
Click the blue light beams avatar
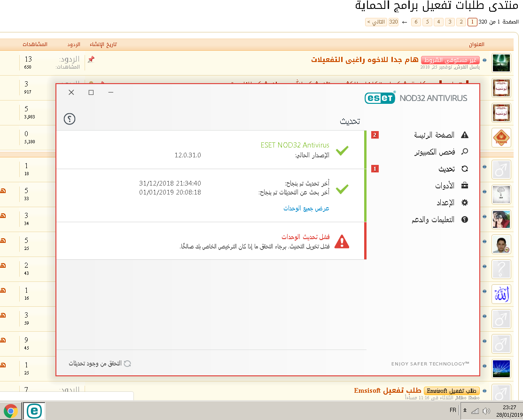(x=501, y=369)
